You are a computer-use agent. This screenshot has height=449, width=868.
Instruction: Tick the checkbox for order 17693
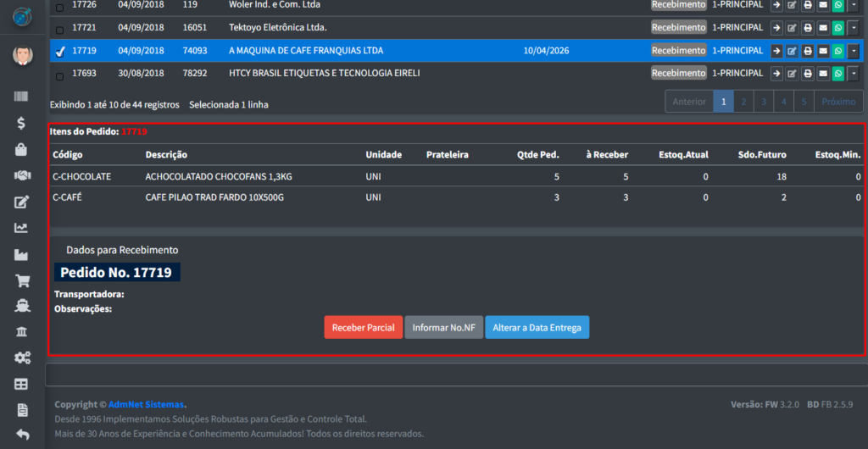click(x=59, y=75)
